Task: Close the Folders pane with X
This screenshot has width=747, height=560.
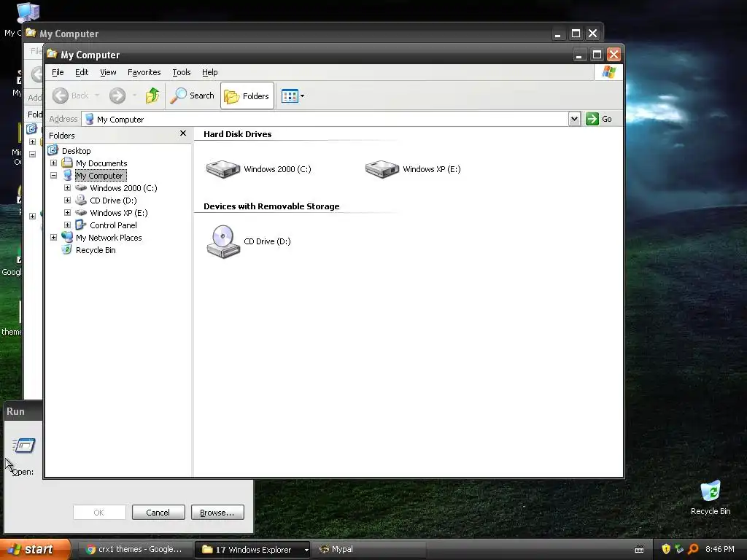Action: (183, 133)
